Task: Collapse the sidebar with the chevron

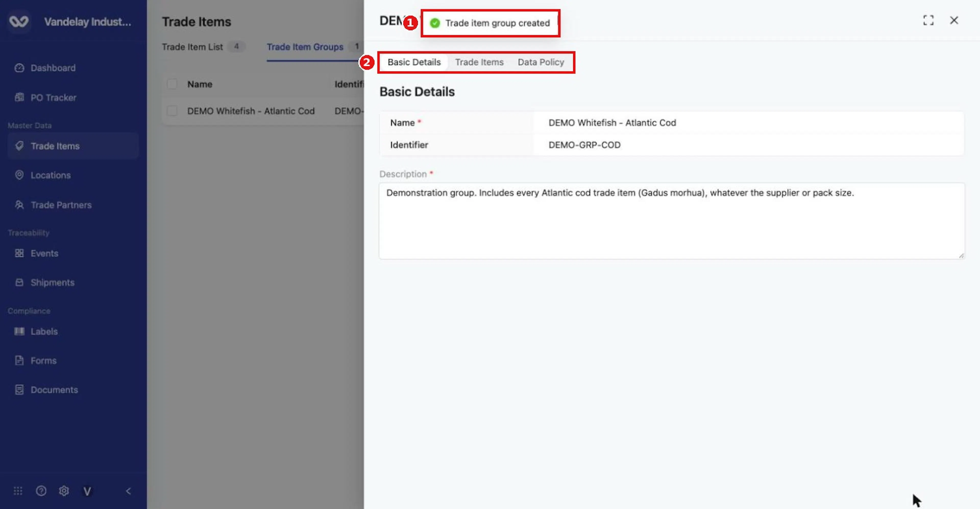Action: coord(128,491)
